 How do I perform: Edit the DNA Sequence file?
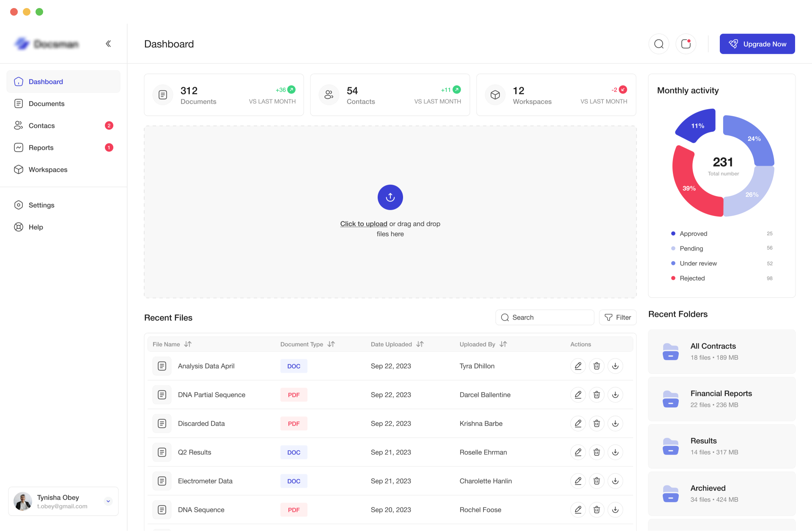tap(578, 510)
